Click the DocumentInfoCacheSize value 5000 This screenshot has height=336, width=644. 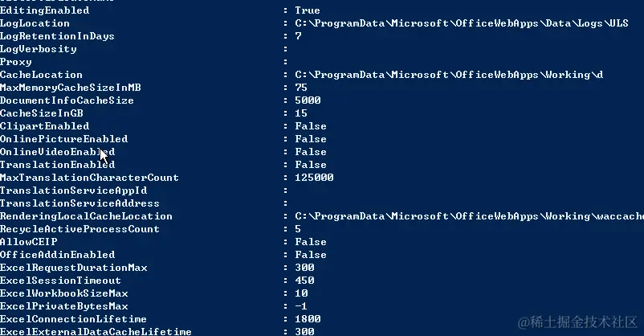pos(308,100)
